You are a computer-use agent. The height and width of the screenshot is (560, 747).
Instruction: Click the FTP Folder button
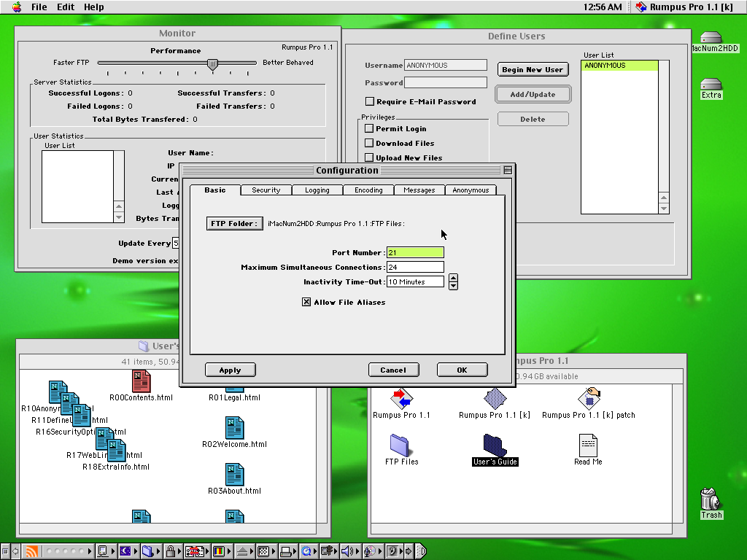point(234,223)
